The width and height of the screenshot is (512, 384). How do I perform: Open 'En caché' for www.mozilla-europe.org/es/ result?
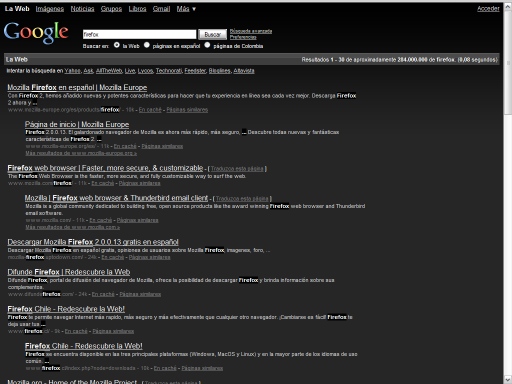coord(125,146)
